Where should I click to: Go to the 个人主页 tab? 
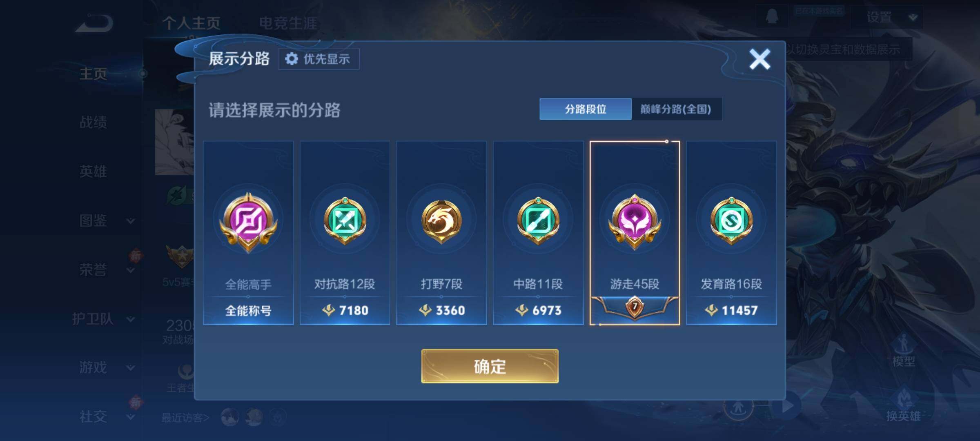click(192, 23)
